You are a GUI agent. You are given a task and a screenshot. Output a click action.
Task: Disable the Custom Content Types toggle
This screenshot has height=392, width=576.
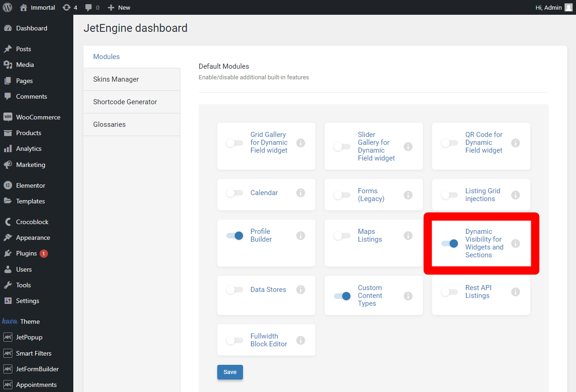coord(342,296)
